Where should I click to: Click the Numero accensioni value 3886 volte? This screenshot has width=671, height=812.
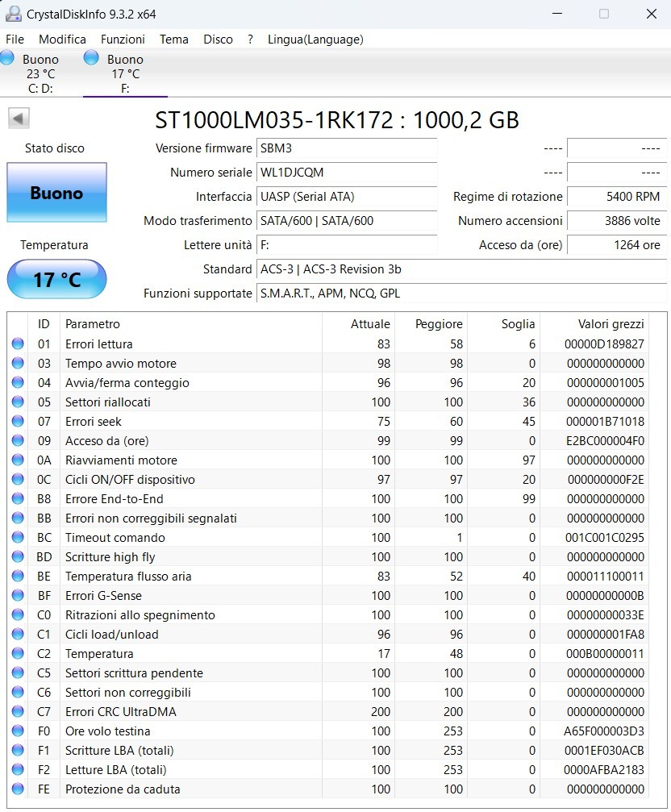(x=617, y=221)
